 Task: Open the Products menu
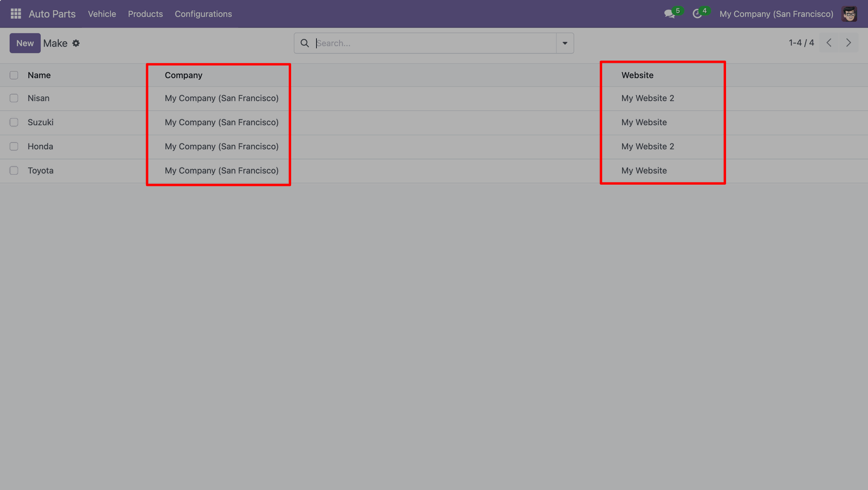(145, 14)
